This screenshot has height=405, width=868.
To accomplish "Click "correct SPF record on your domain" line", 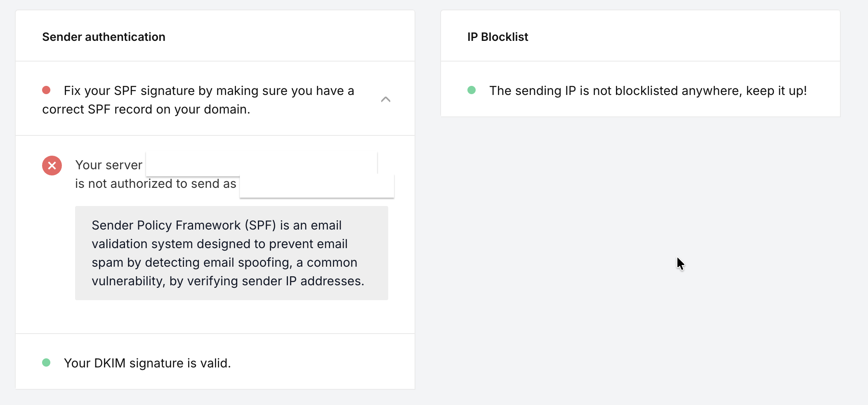I will point(146,109).
